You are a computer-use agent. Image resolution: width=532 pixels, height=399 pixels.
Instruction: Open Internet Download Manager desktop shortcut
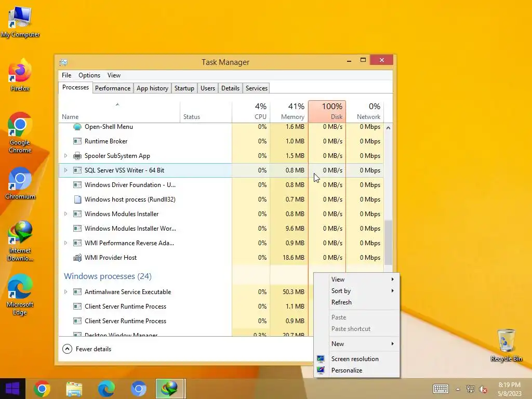click(x=20, y=241)
